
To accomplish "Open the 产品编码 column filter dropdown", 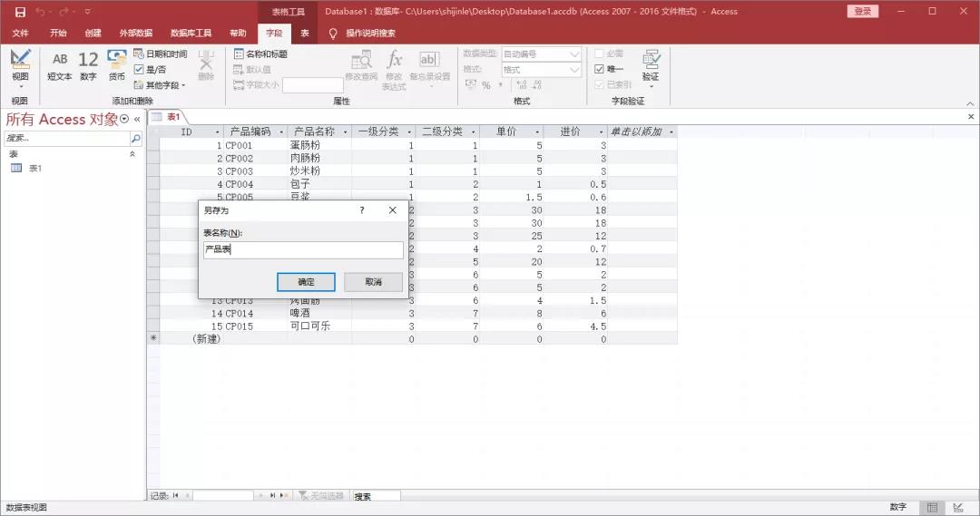I will point(281,132).
